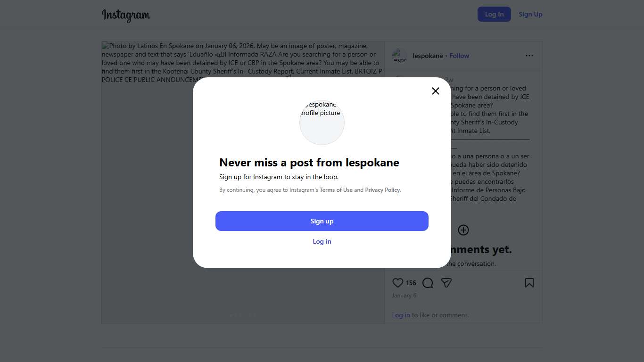Screen dimensions: 644x362
Task: Load more comments with plus circle icon
Action: tap(463, 230)
